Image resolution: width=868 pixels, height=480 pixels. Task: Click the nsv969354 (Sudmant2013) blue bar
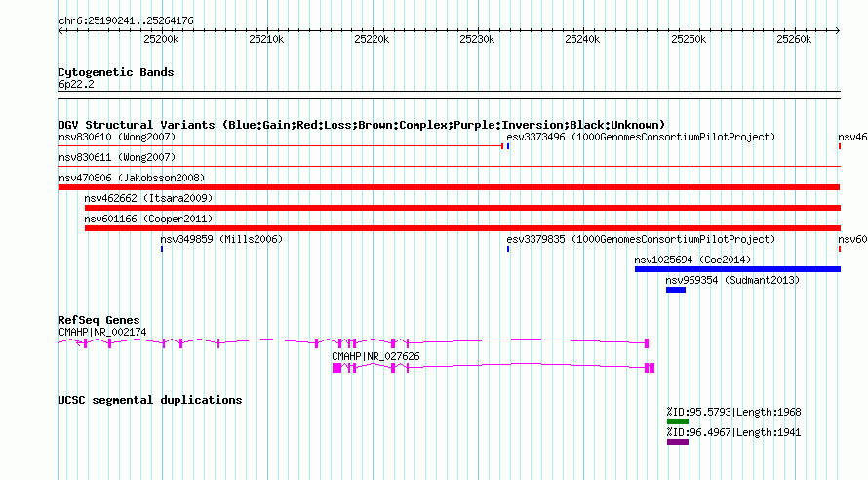pos(675,290)
